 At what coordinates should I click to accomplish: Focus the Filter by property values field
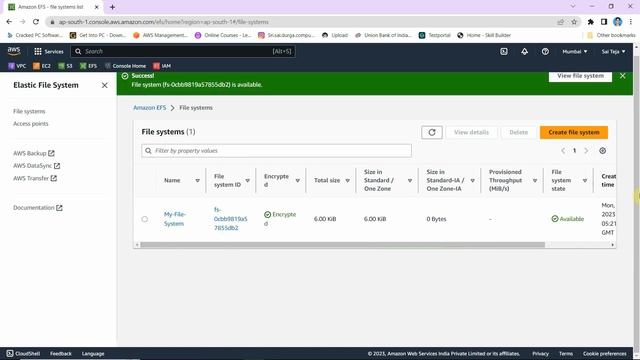[276, 151]
